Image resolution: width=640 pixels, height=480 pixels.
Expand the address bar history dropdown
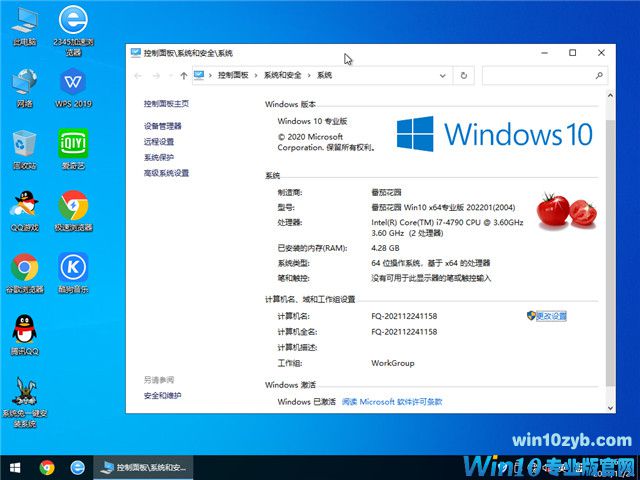pyautogui.click(x=442, y=76)
